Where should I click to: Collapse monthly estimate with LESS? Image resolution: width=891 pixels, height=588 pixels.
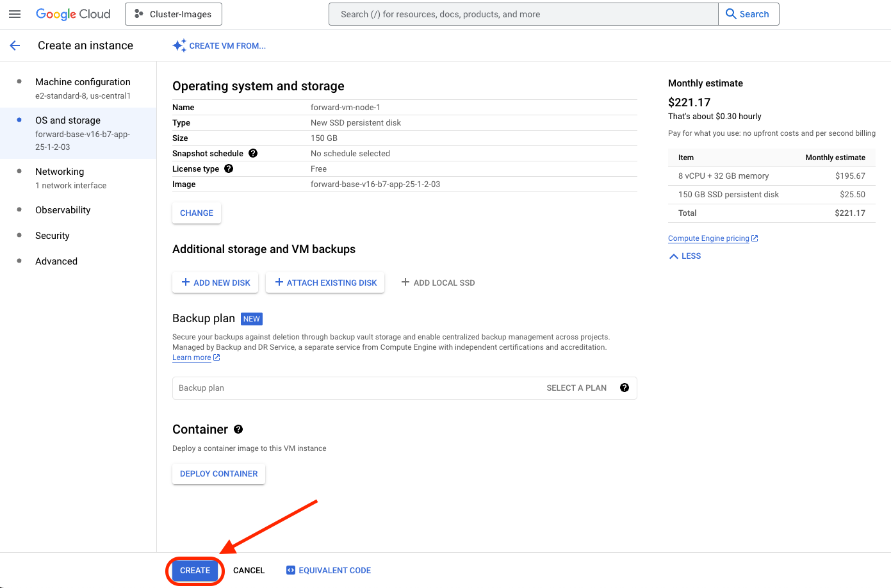pos(685,256)
